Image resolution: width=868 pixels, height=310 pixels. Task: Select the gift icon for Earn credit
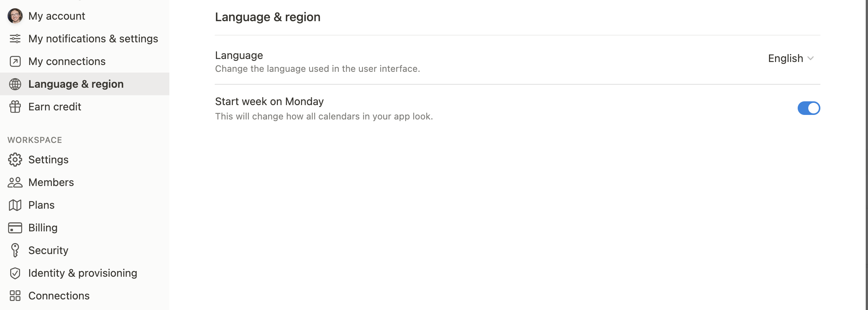(15, 107)
